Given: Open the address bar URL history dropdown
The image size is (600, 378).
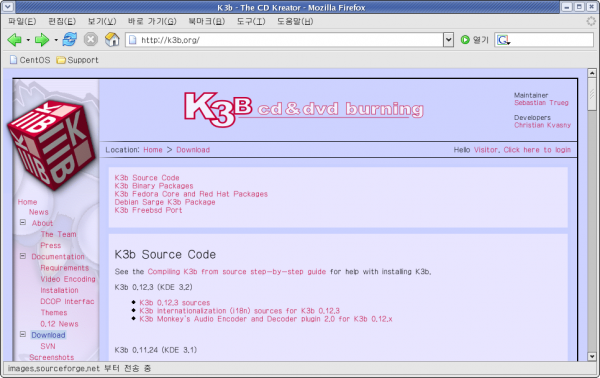Looking at the screenshot, I should click(448, 40).
